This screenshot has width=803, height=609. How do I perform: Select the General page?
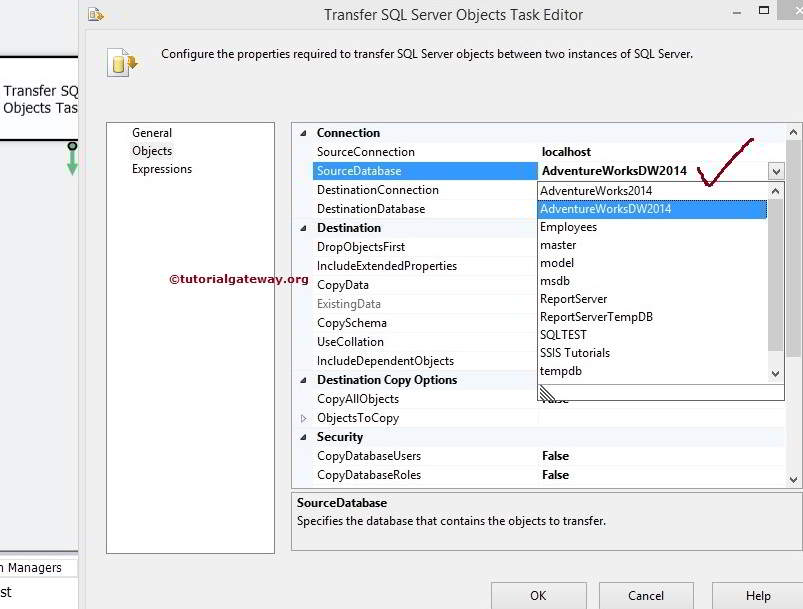pyautogui.click(x=152, y=133)
